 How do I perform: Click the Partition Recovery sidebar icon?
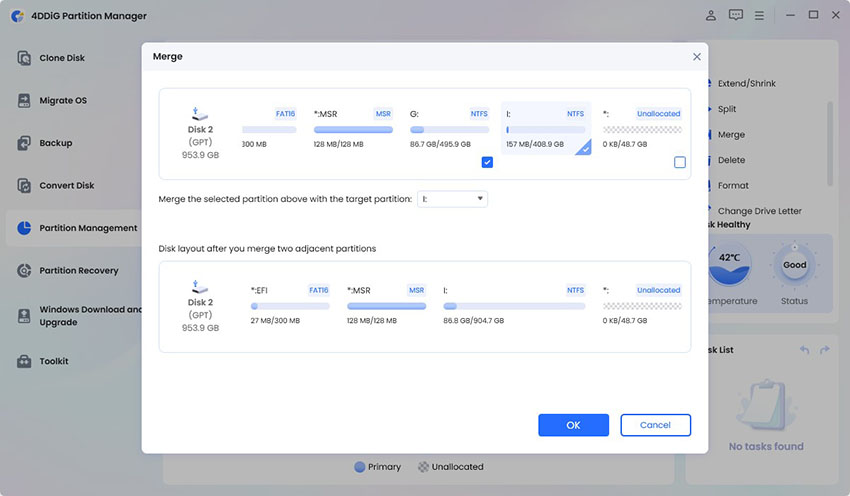(x=24, y=270)
